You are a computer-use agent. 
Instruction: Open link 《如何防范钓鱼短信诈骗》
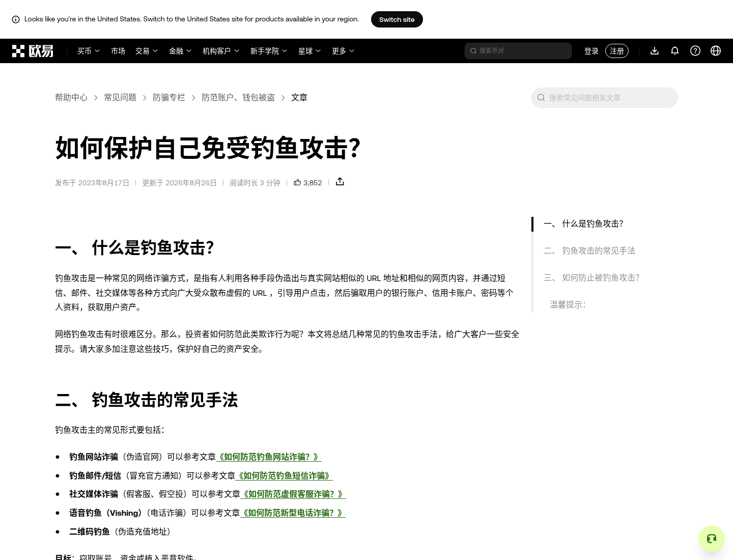[x=284, y=475]
